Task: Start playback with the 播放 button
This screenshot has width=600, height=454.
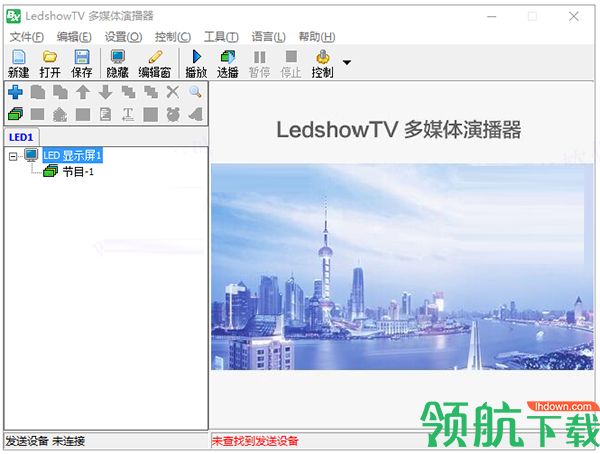Action: point(196,64)
